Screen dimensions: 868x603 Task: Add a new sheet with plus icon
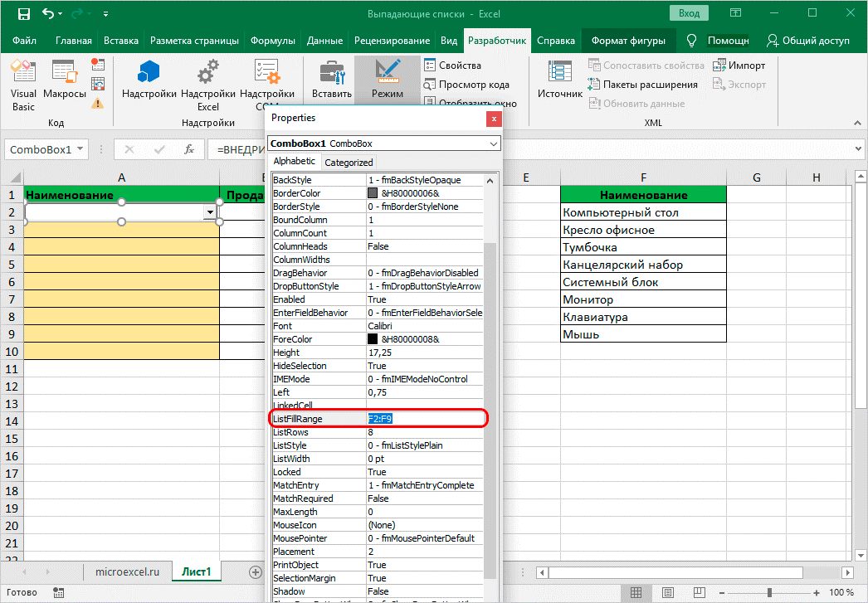point(256,571)
